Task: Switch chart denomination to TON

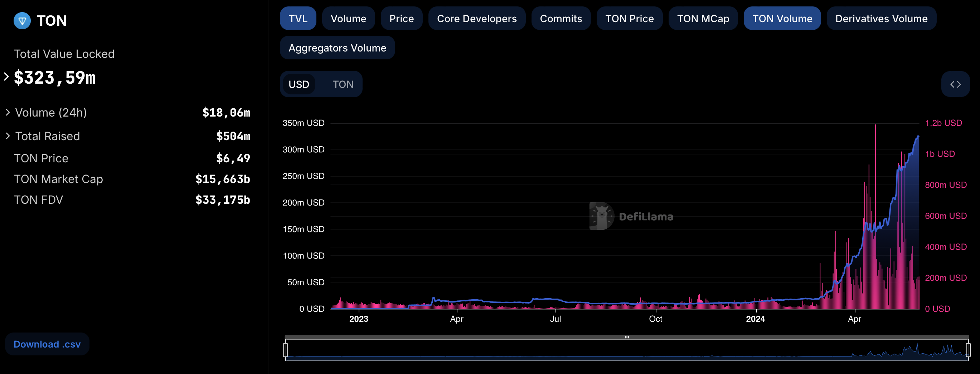Action: pos(343,84)
